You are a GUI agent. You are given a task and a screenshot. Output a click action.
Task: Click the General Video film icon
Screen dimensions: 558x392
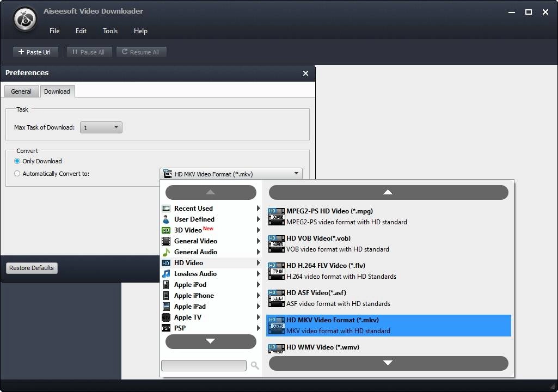click(166, 241)
